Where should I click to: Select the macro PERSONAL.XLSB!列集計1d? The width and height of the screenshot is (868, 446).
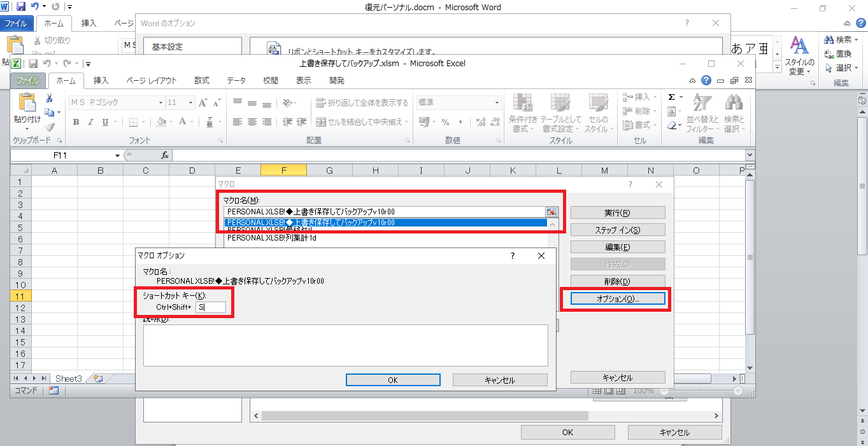(x=271, y=238)
